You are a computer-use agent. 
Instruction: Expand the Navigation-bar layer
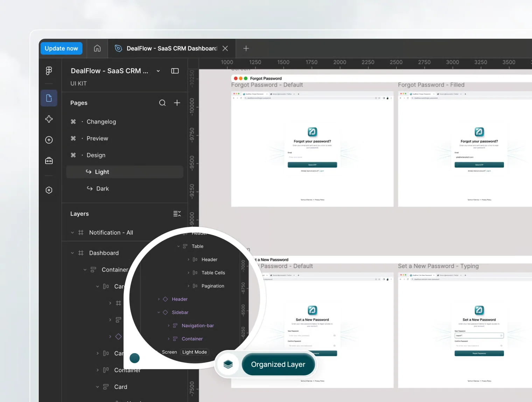[169, 326]
